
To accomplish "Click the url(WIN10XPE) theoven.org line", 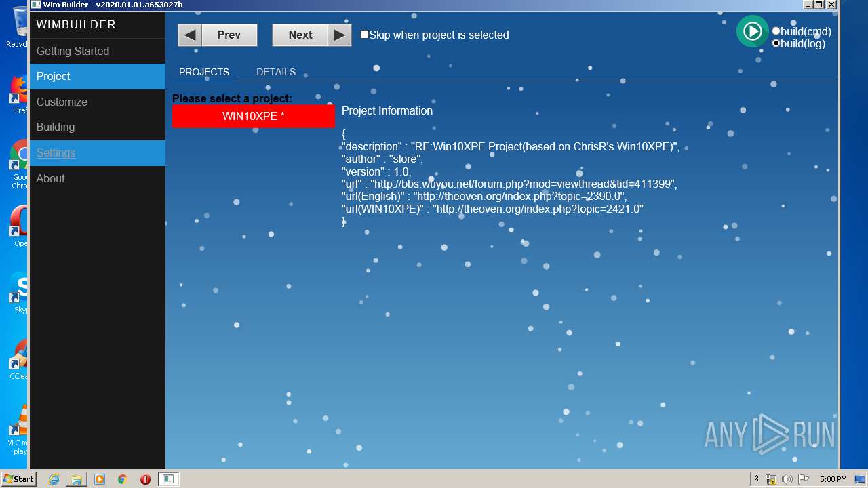I will point(492,209).
